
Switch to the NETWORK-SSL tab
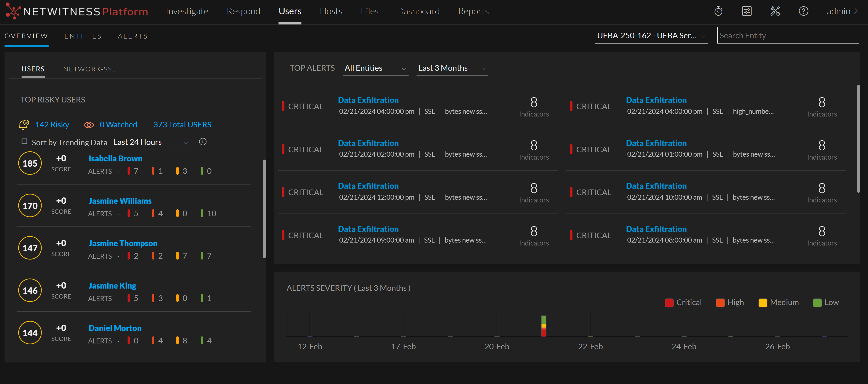pyautogui.click(x=89, y=69)
